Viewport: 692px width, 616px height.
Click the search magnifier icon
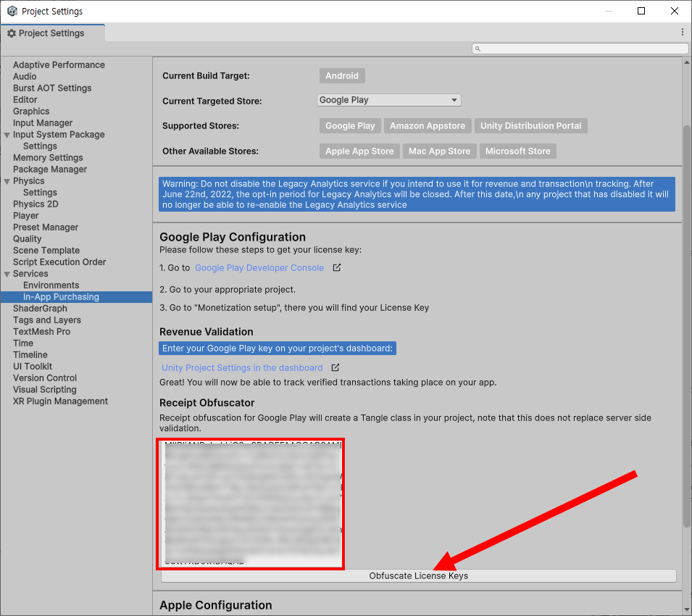pos(478,49)
